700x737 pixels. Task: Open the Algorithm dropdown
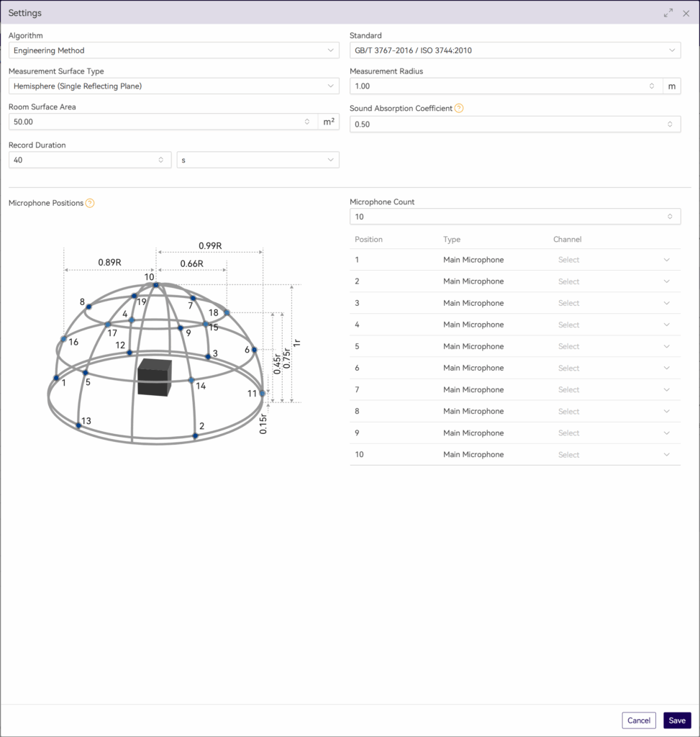(173, 50)
